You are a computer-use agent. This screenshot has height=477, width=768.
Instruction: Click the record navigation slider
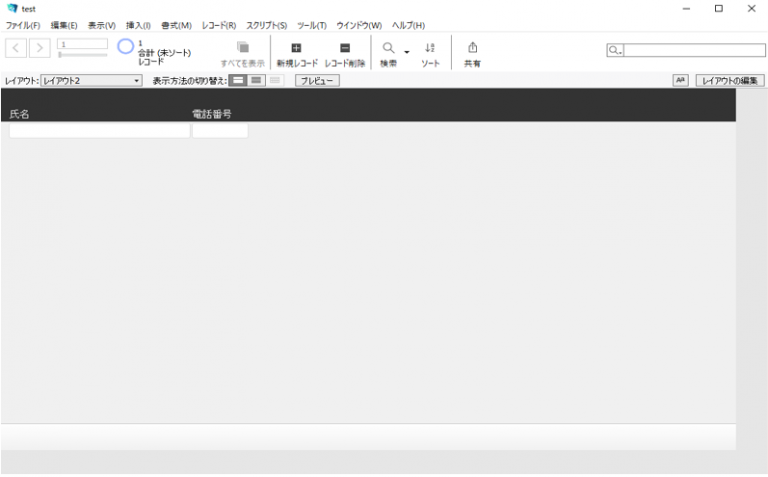coord(82,55)
